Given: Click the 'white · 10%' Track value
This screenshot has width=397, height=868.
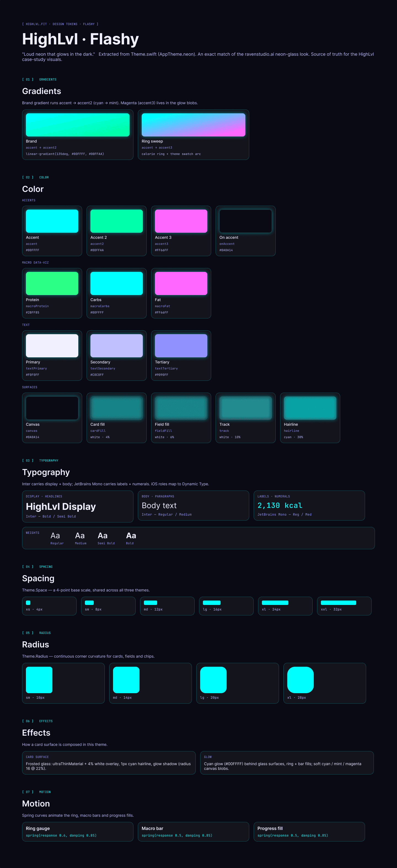Looking at the screenshot, I should [x=230, y=437].
